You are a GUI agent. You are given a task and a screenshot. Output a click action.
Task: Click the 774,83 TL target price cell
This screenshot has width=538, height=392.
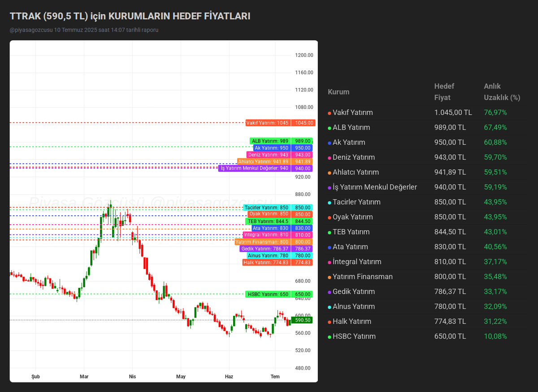point(450,321)
